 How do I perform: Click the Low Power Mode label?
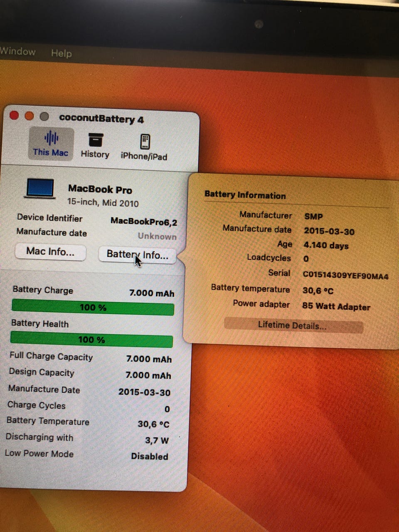[x=39, y=453]
